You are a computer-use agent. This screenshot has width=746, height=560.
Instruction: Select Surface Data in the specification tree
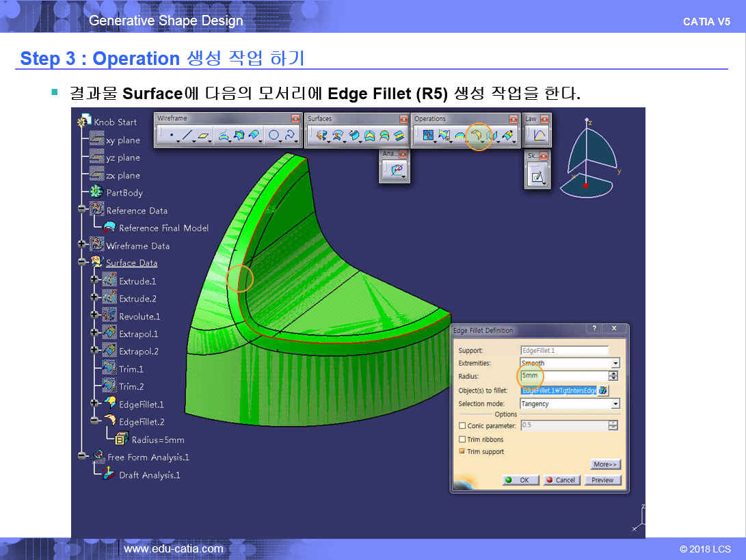click(131, 263)
